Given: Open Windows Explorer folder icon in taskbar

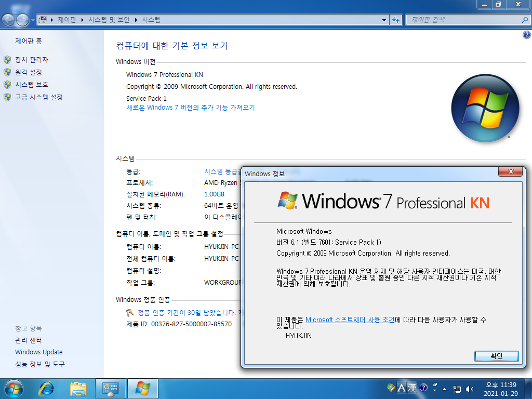Looking at the screenshot, I should (78, 389).
